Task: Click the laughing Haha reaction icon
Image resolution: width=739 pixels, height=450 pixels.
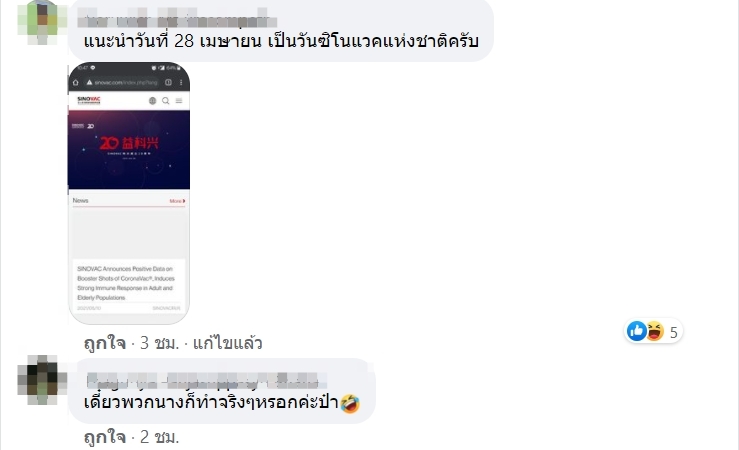Action: 655,331
